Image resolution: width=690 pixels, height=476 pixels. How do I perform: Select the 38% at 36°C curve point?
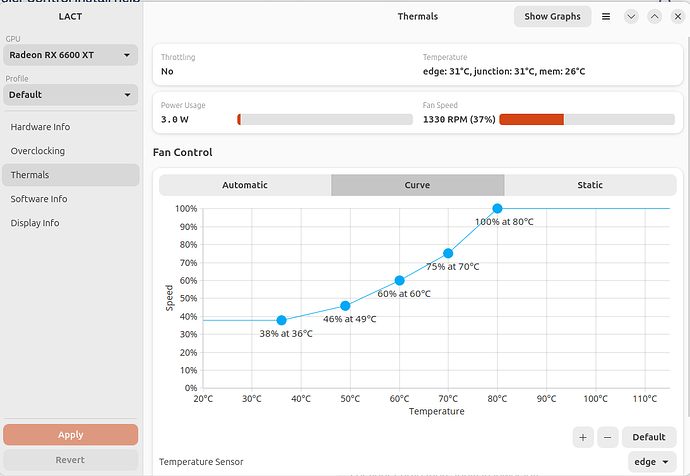pyautogui.click(x=282, y=320)
